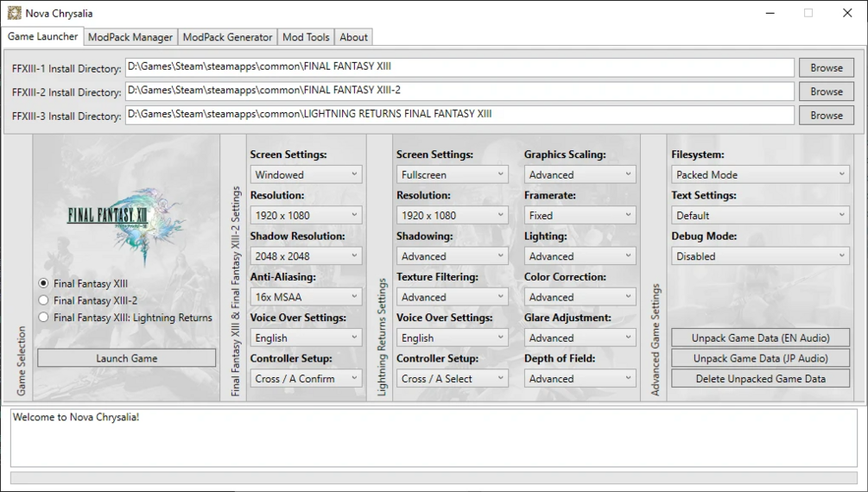This screenshot has width=868, height=492.
Task: Click Unpack Game Data (JP Audio)
Action: 761,358
